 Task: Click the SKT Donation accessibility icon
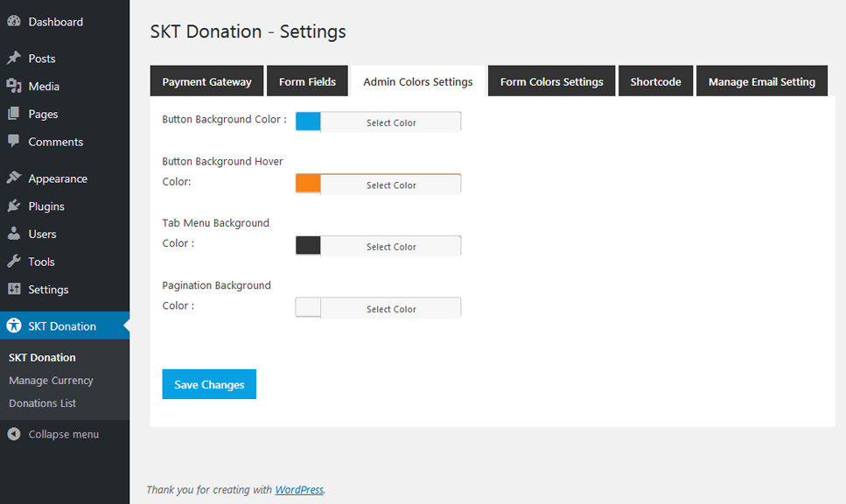point(14,326)
